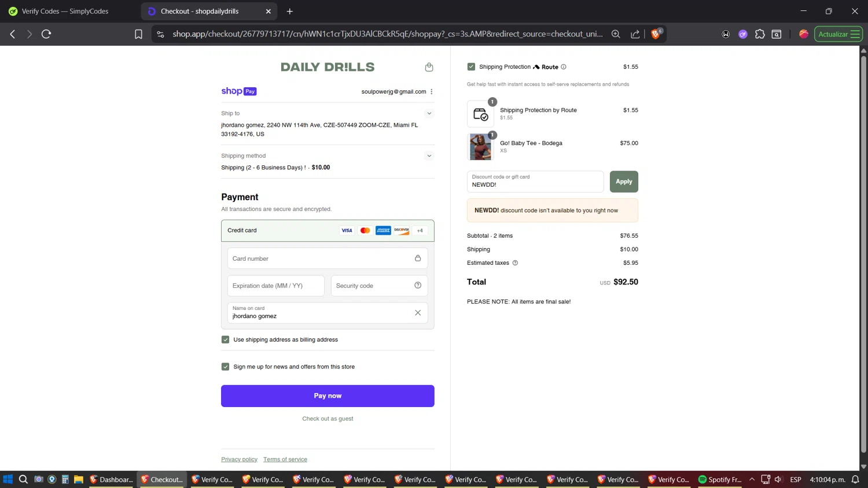The image size is (868, 488).
Task: Open File Explorer from the taskbar
Action: pyautogui.click(x=79, y=479)
